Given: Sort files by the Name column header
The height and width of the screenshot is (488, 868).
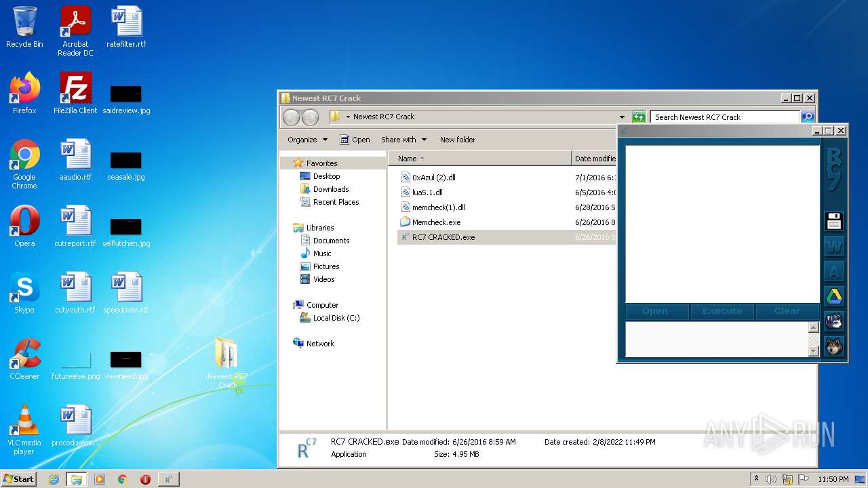Looking at the screenshot, I should pos(479,159).
